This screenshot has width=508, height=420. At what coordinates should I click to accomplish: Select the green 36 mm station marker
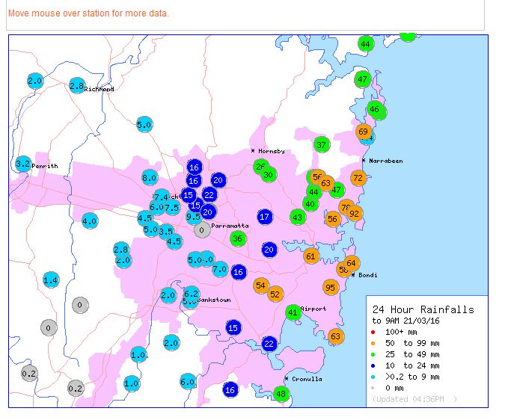coord(238,239)
